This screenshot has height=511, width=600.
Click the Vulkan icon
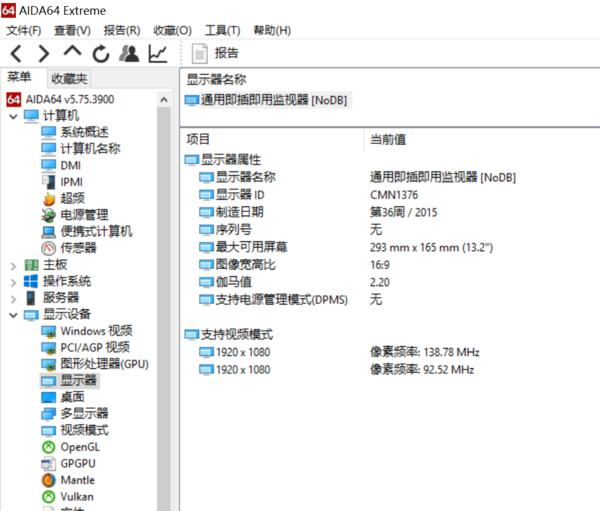point(49,497)
